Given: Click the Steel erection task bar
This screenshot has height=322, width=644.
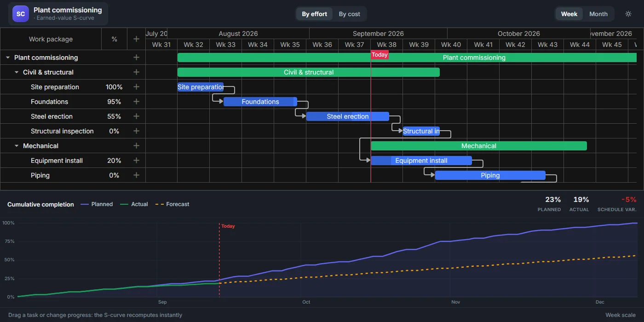Looking at the screenshot, I should click(x=348, y=116).
